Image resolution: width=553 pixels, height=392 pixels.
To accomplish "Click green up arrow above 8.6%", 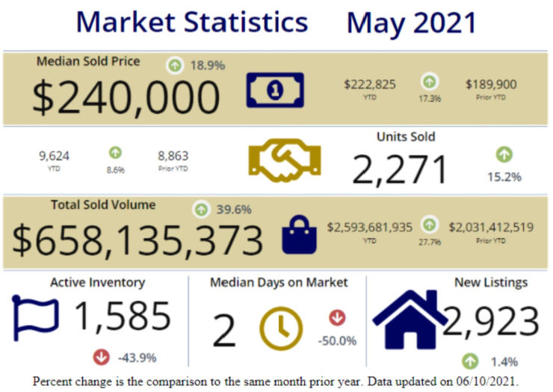I will point(115,152).
